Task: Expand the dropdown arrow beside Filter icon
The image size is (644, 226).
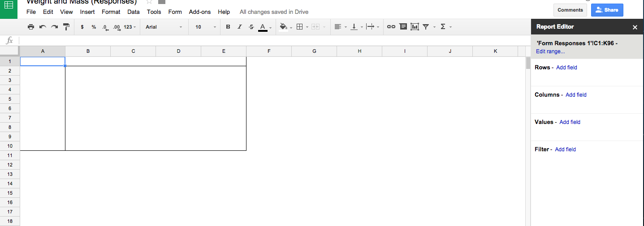Action: (434, 27)
